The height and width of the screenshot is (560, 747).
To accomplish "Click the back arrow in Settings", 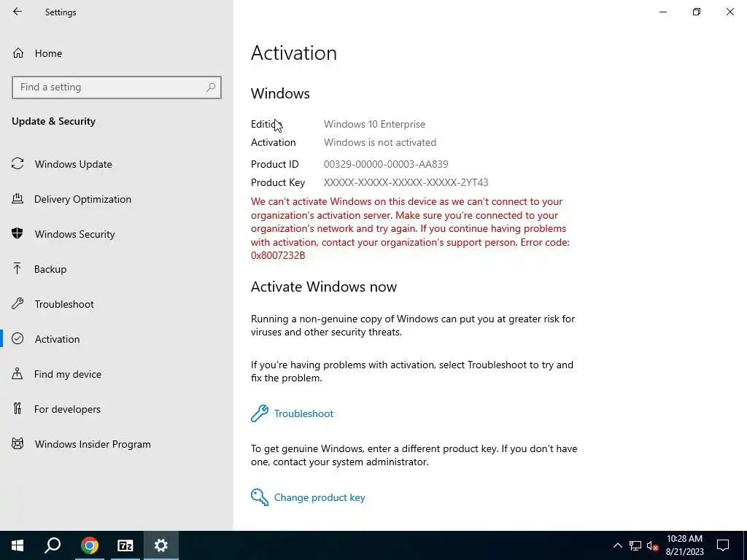I will tap(18, 12).
